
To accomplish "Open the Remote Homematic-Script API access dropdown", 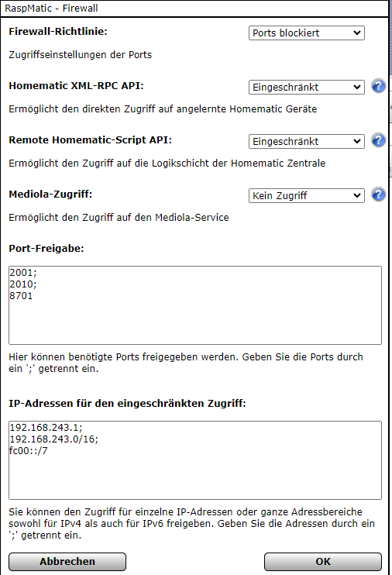I will coord(307,142).
